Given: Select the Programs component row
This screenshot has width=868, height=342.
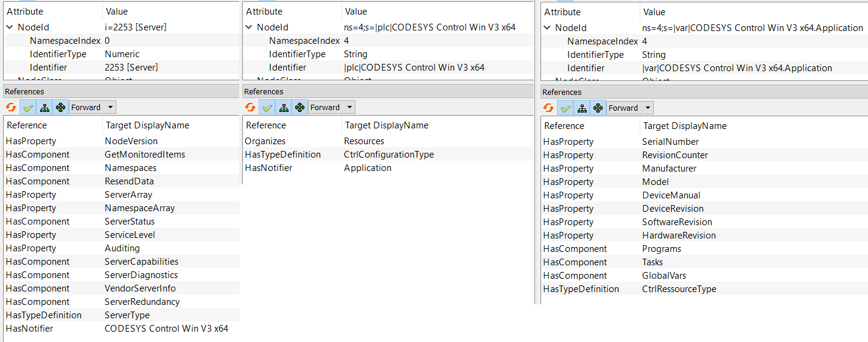Looking at the screenshot, I should 704,249.
